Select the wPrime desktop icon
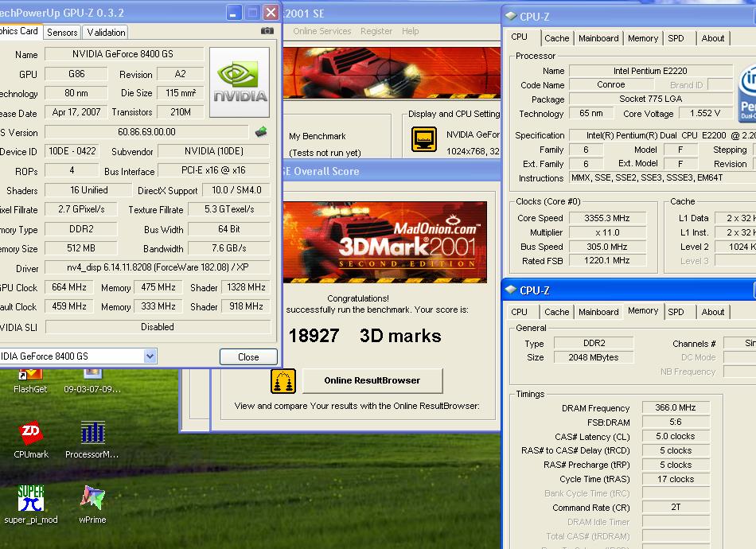The width and height of the screenshot is (756, 549). [92, 504]
